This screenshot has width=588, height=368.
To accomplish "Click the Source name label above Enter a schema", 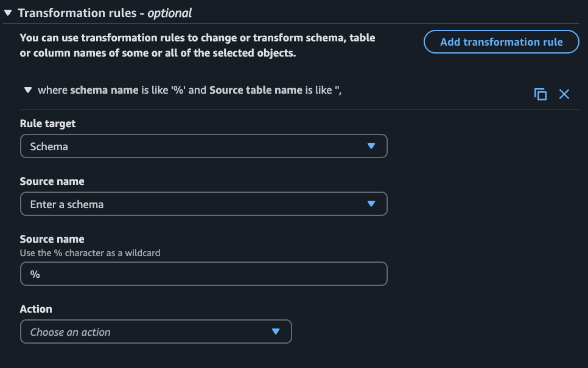I will point(52,181).
